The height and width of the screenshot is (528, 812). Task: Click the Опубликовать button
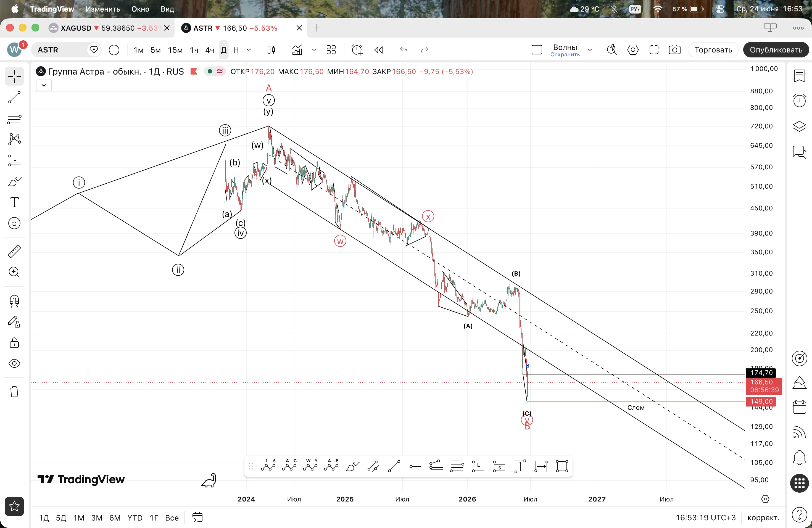tap(776, 50)
